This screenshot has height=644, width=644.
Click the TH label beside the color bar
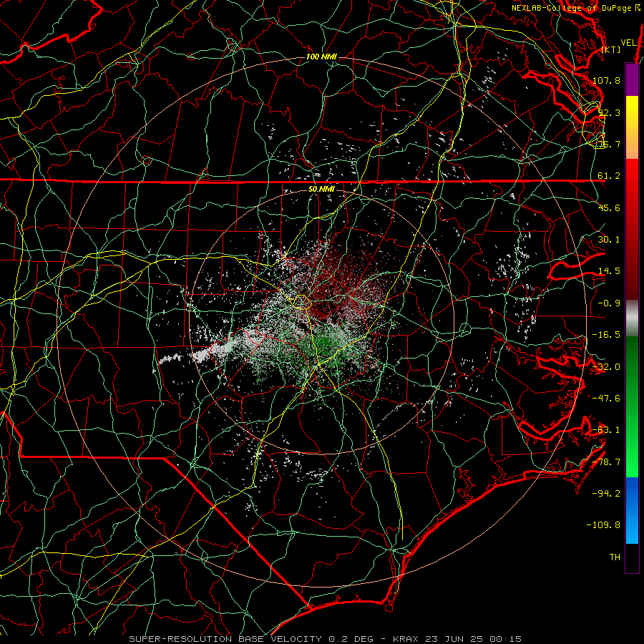[x=615, y=557]
